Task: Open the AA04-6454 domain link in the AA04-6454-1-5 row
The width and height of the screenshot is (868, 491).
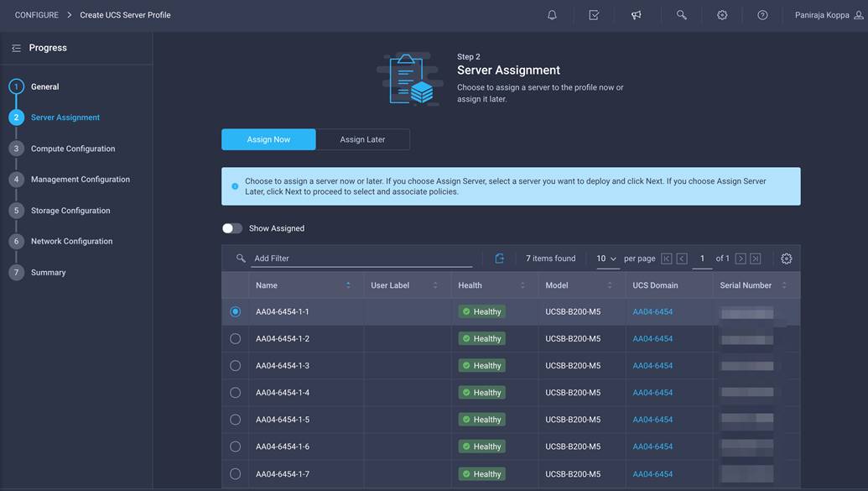Action: (652, 420)
